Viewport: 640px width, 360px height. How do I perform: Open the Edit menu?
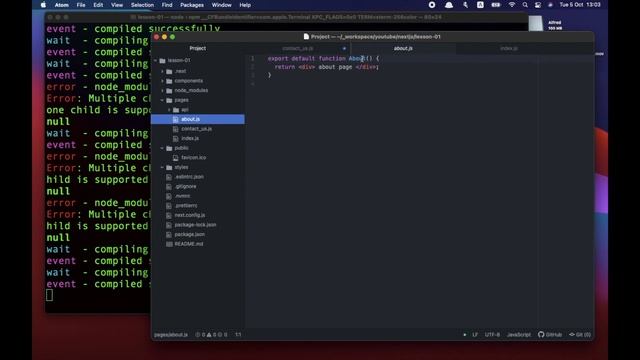click(98, 5)
